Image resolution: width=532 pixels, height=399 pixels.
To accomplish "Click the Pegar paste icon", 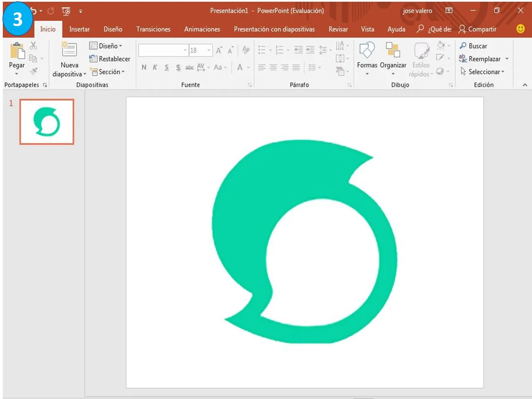I will point(17,51).
